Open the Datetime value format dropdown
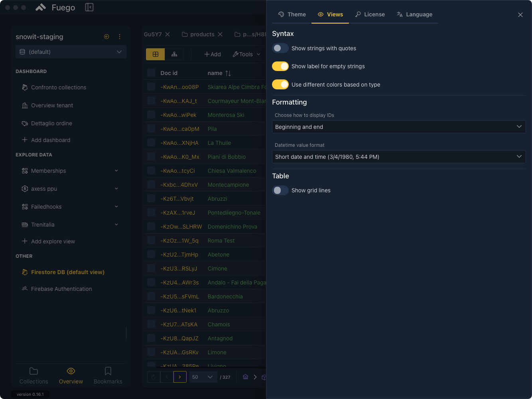The height and width of the screenshot is (399, 532). 399,157
